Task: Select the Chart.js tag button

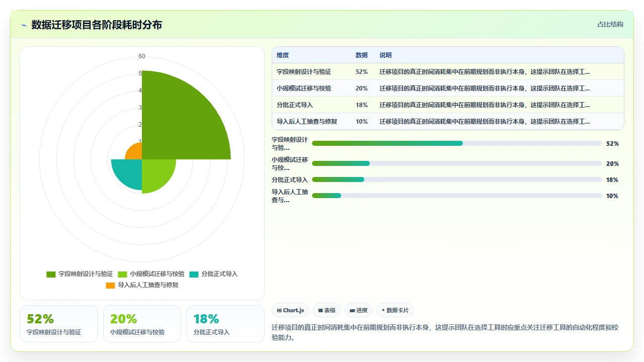Action: point(290,311)
